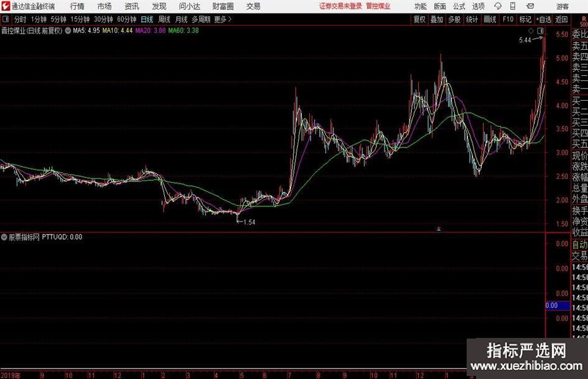
Task: Switch to the 分时 chart tab
Action: 21,19
